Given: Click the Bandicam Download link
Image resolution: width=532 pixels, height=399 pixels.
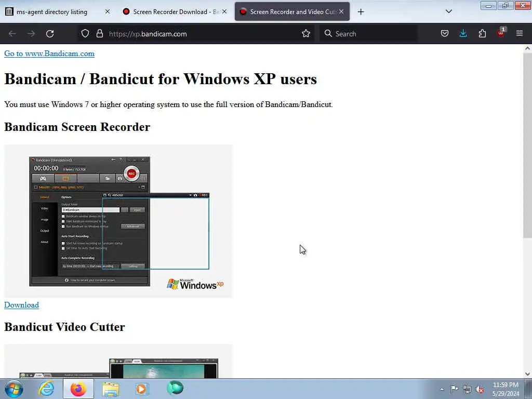Looking at the screenshot, I should [21, 305].
